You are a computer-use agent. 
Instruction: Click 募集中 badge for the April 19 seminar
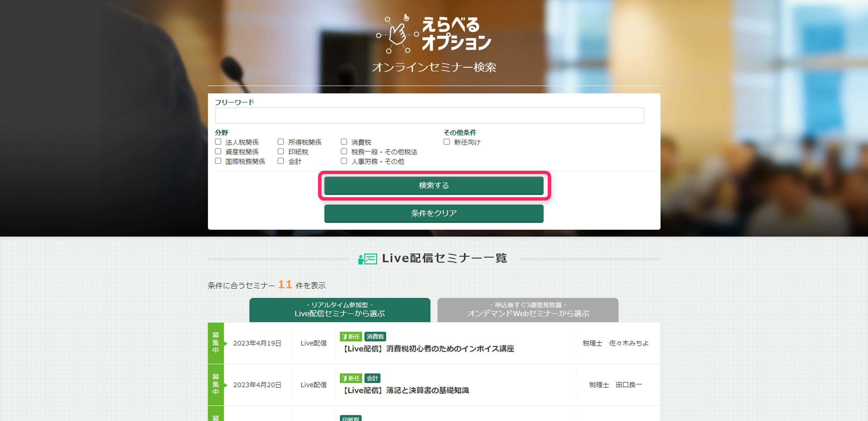[216, 343]
